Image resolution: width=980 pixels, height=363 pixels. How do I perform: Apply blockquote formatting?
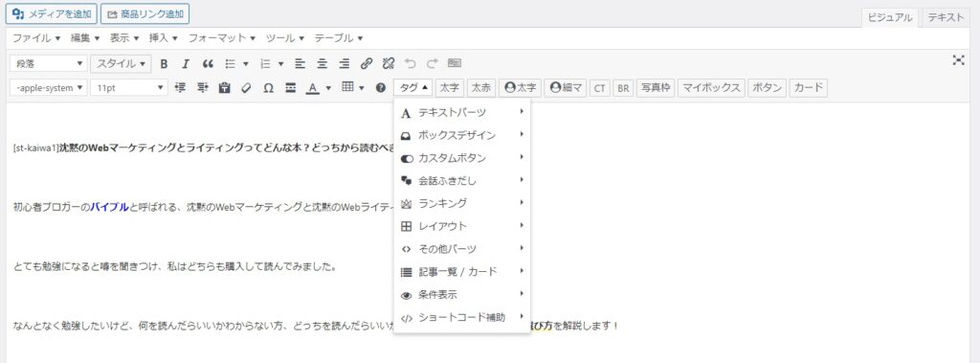pos(208,64)
